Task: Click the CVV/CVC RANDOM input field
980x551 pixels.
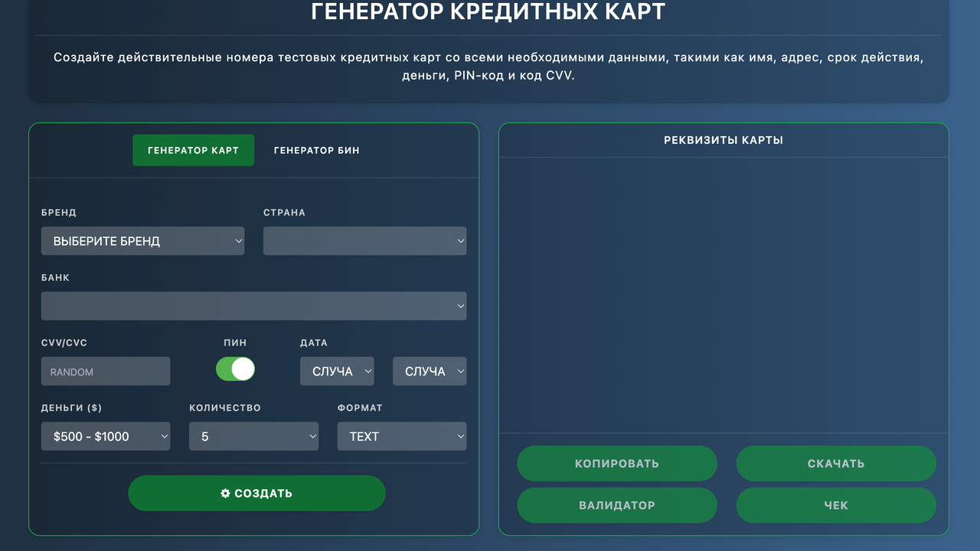Action: tap(105, 370)
